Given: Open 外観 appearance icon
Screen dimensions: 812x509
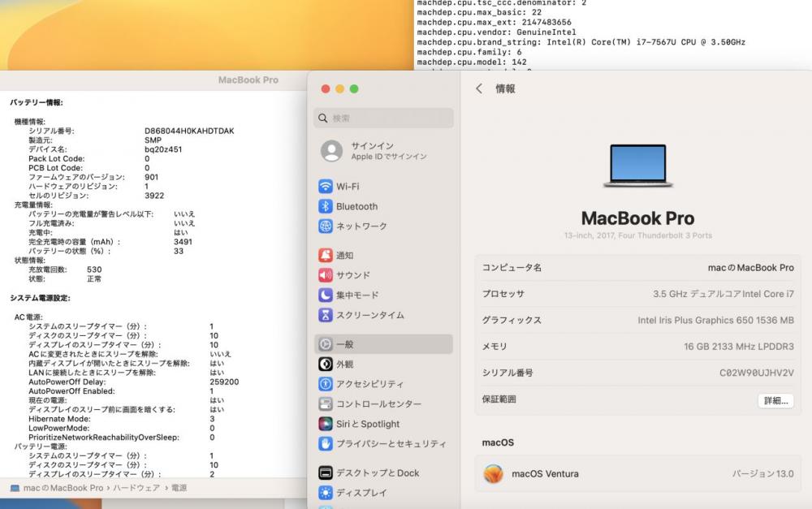Looking at the screenshot, I should 326,364.
